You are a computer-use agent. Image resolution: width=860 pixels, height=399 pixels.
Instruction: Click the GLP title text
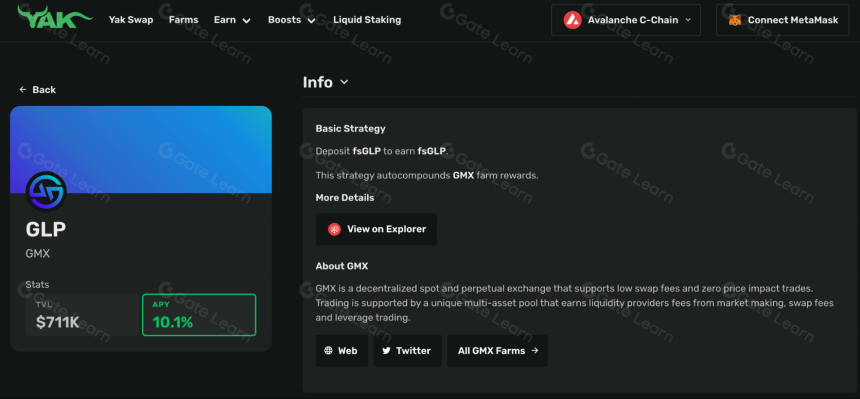click(46, 229)
